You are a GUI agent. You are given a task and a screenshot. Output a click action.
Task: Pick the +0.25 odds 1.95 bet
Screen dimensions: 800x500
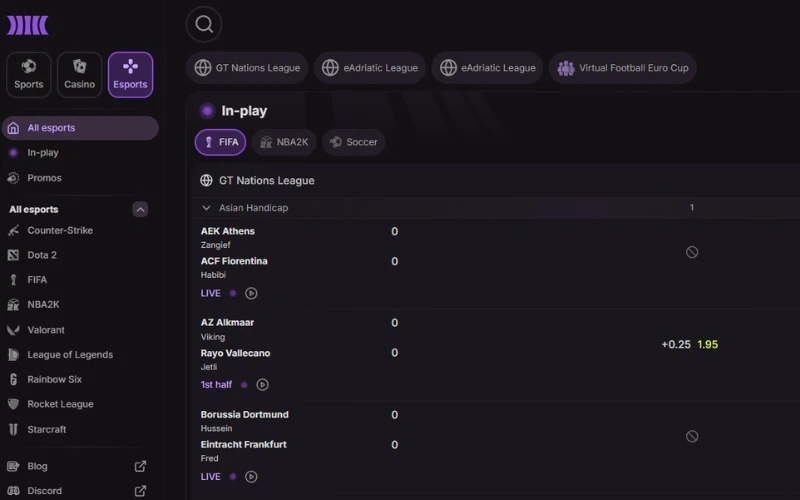tap(690, 344)
